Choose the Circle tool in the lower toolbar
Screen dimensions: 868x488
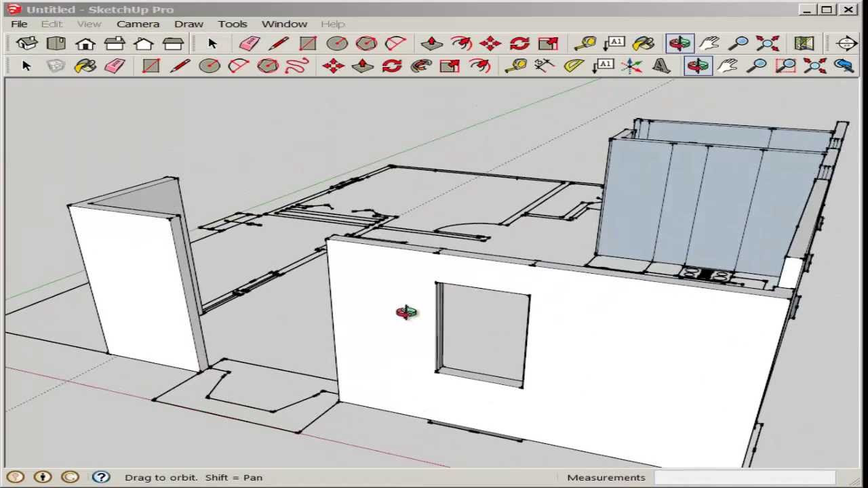click(x=210, y=66)
